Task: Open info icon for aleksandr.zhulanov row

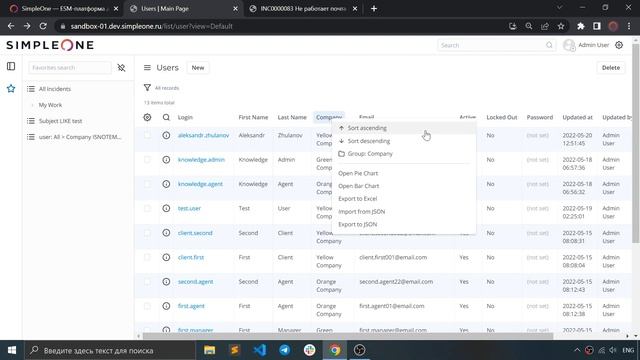Action: (166, 135)
